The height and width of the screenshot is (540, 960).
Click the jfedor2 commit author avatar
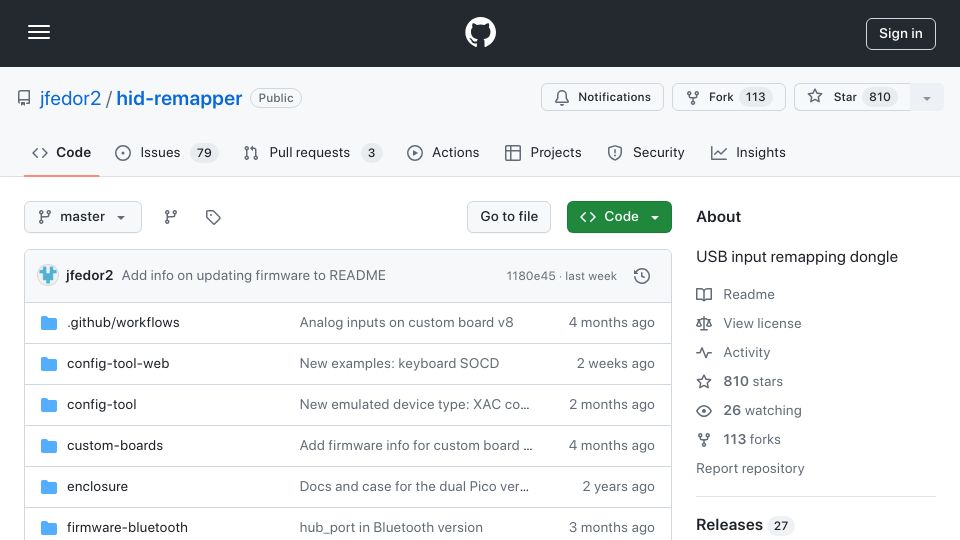click(x=48, y=276)
